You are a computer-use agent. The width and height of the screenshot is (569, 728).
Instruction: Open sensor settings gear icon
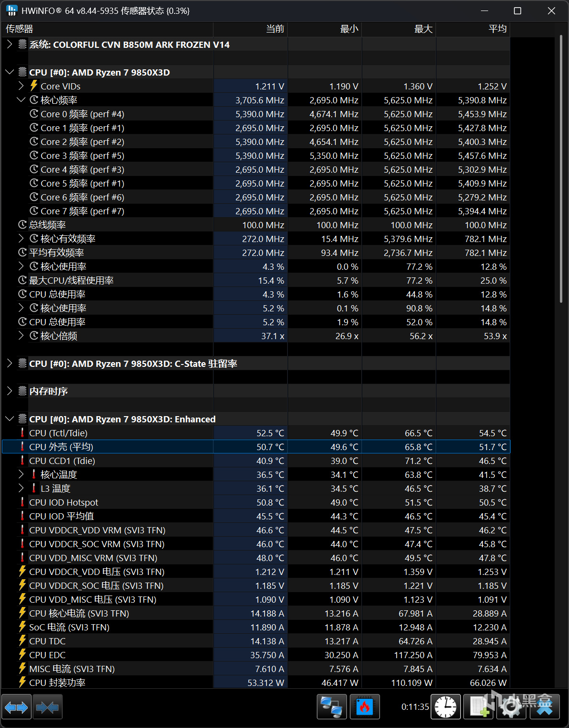pos(512,707)
